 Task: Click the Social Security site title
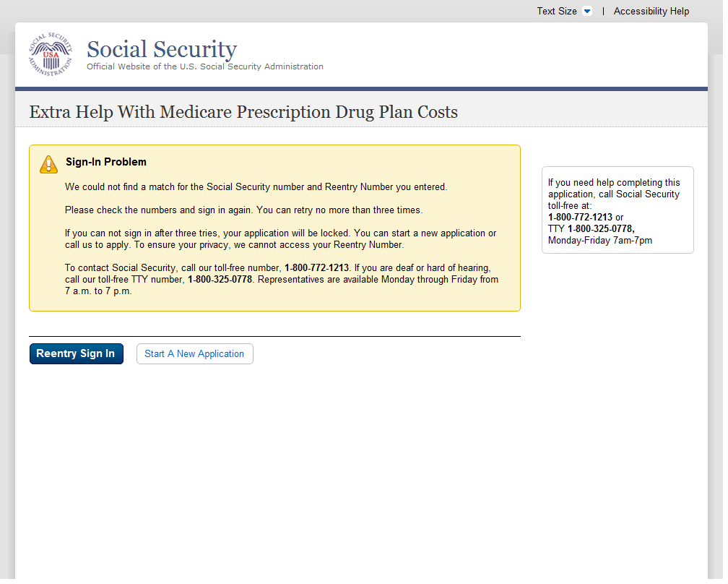[x=162, y=49]
